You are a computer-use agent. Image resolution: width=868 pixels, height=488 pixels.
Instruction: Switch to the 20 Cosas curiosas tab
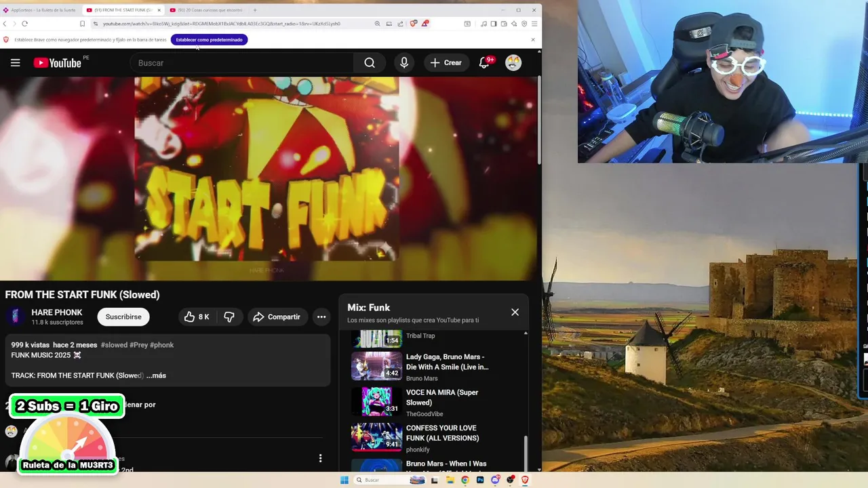tap(207, 10)
